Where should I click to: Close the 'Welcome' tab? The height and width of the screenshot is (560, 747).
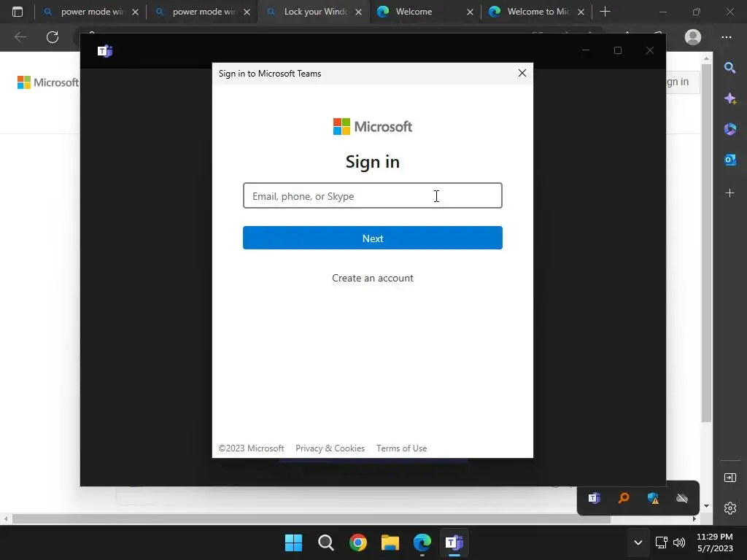[471, 12]
